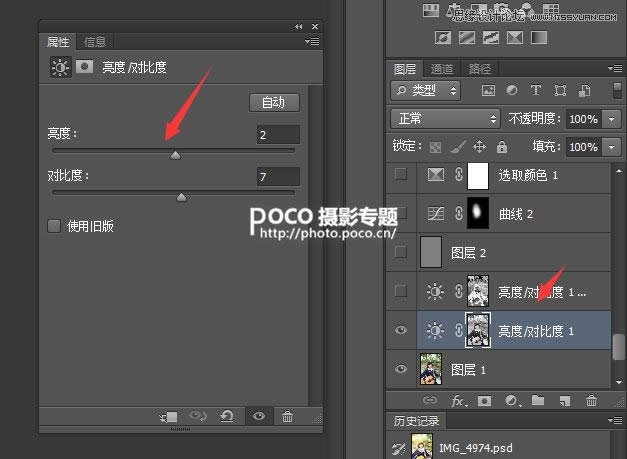Click the brightness/contrast adjustment icon in Properties
The height and width of the screenshot is (459, 627).
pyautogui.click(x=60, y=67)
